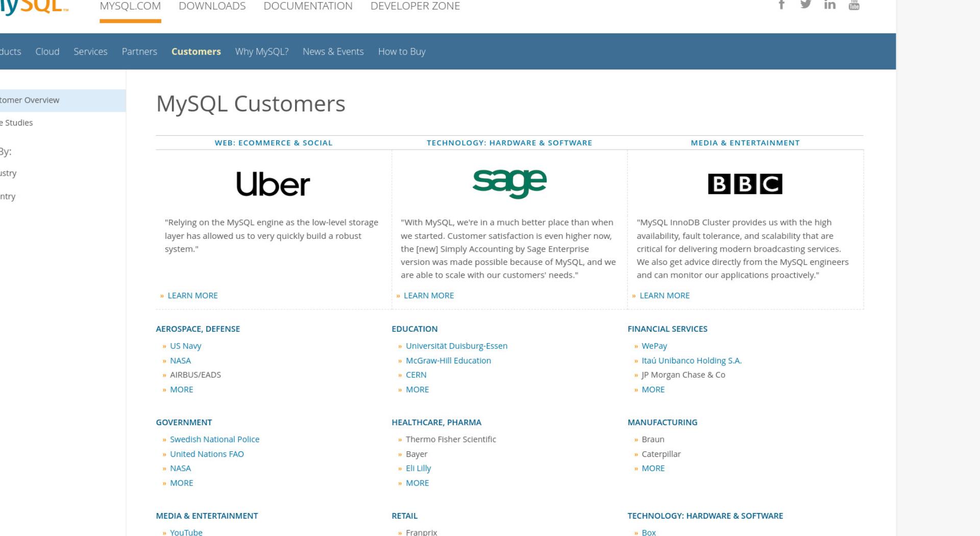Open the Services menu item

tap(90, 52)
